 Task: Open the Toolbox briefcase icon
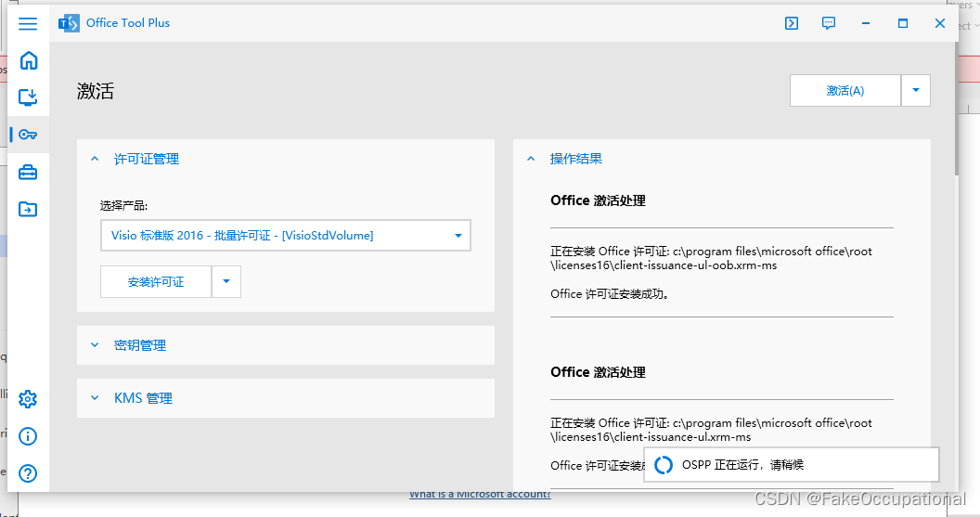point(28,172)
